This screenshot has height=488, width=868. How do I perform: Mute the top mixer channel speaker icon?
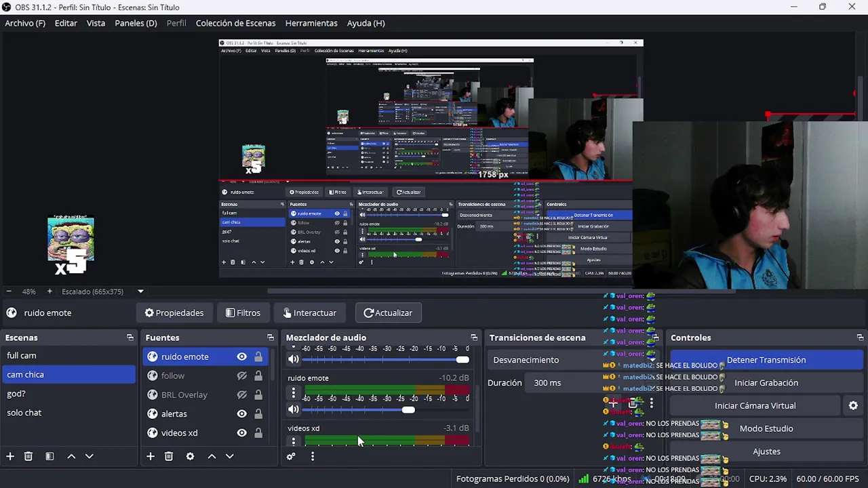[293, 359]
